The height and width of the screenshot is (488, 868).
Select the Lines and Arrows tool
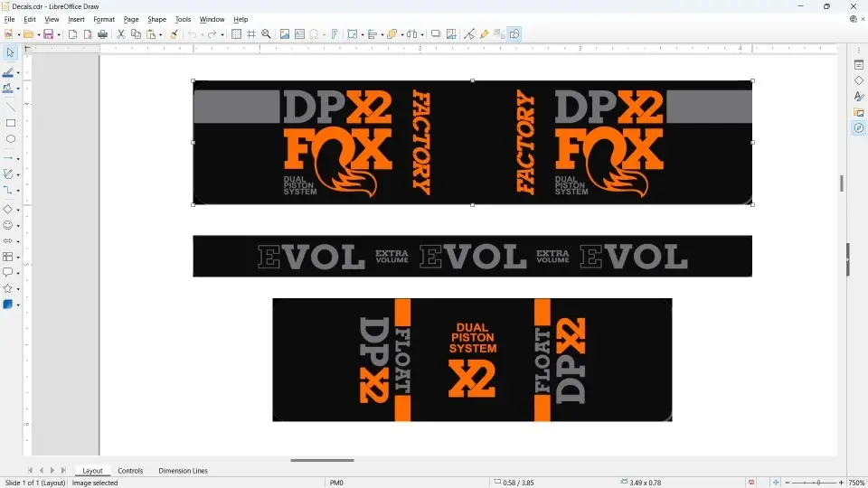pyautogui.click(x=8, y=159)
